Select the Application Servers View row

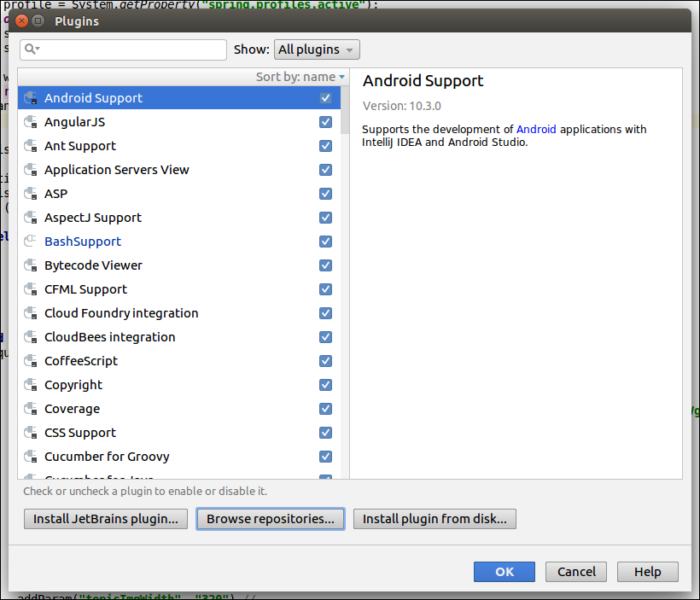(x=179, y=170)
